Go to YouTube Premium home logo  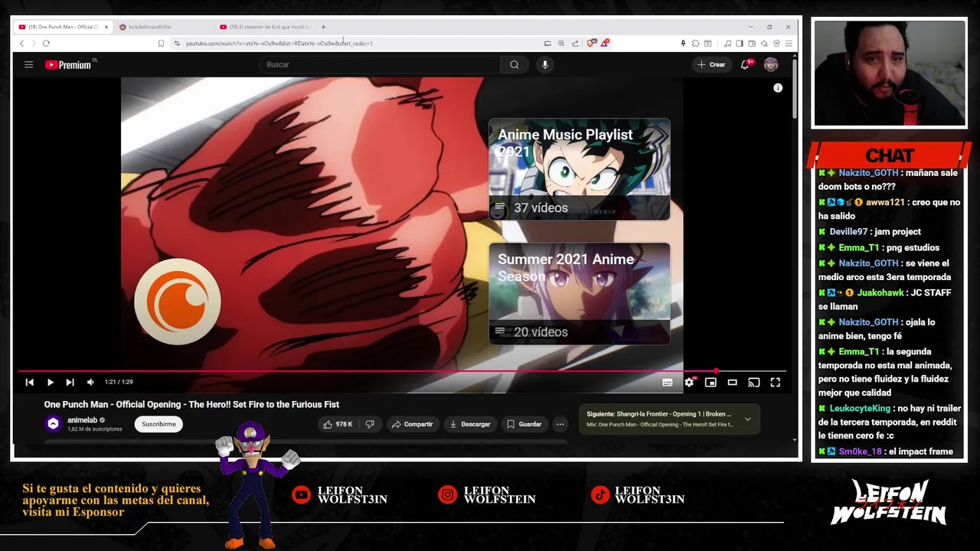68,65
